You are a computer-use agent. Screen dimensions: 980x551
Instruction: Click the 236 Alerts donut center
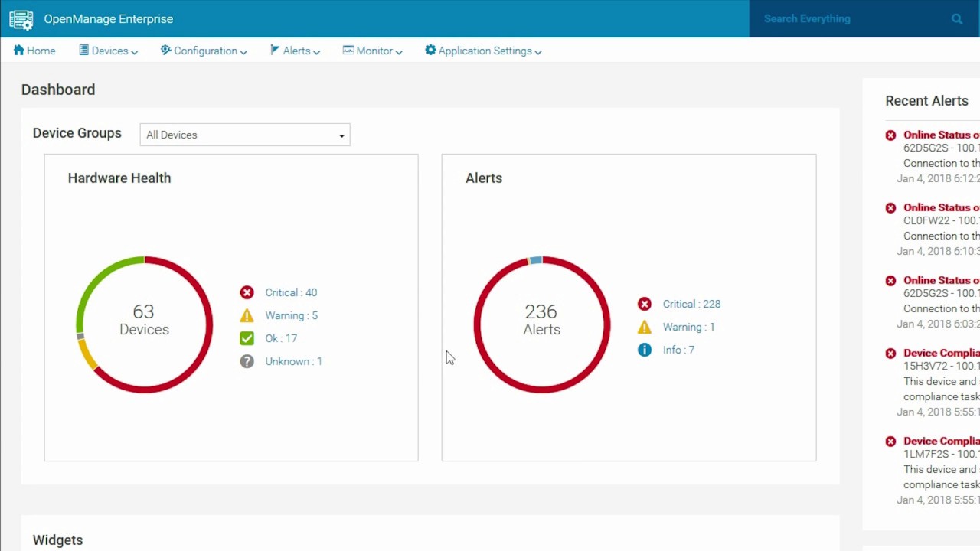pos(541,320)
